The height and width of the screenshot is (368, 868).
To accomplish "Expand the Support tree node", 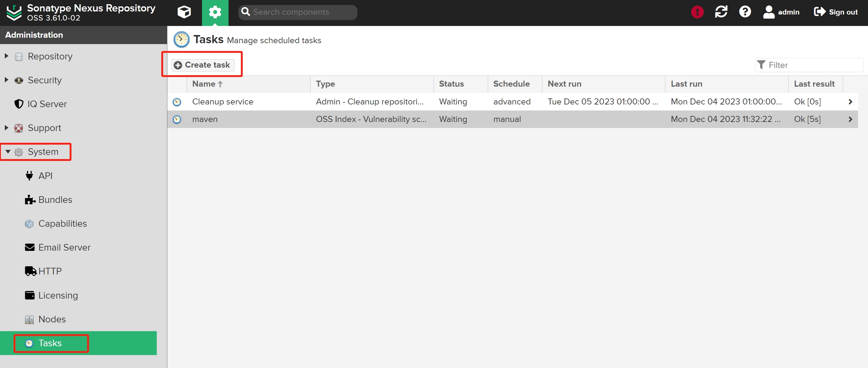I will (6, 128).
